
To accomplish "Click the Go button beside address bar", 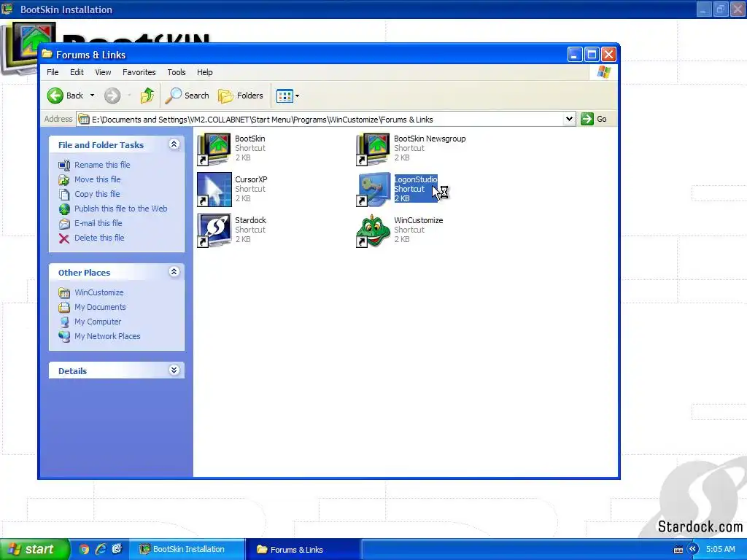I will click(594, 119).
